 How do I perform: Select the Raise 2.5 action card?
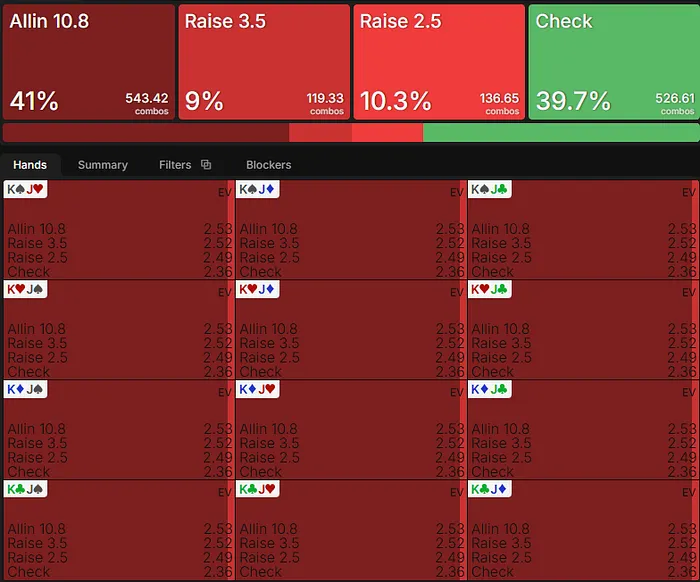coord(439,62)
